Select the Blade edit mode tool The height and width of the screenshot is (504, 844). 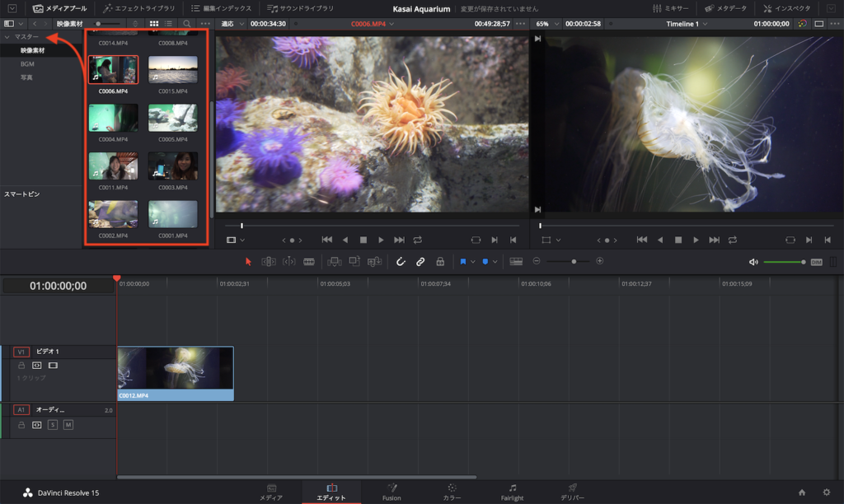coord(309,262)
